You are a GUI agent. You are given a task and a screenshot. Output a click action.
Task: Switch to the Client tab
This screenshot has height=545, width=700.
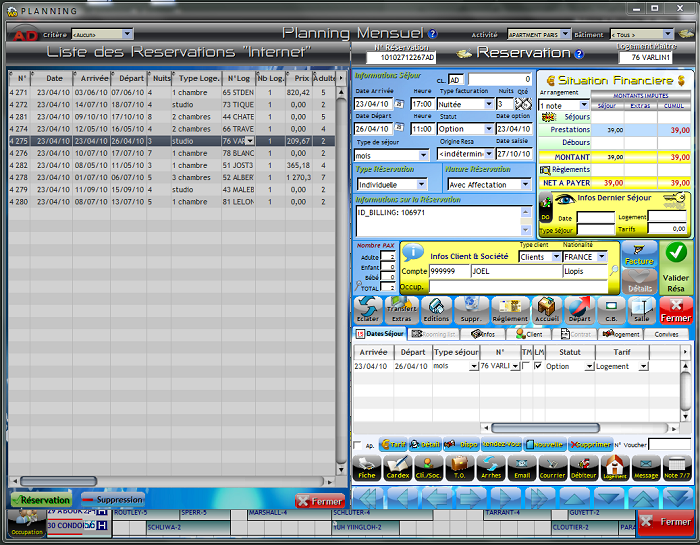click(x=534, y=334)
